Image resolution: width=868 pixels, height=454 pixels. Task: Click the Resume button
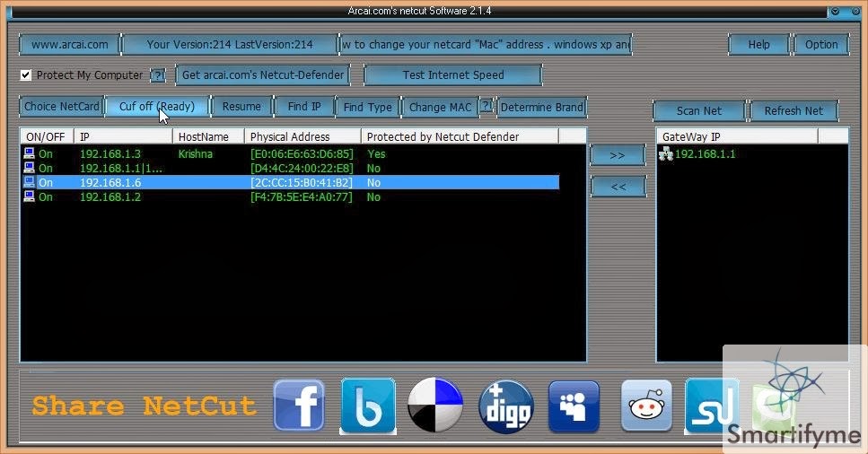point(242,106)
